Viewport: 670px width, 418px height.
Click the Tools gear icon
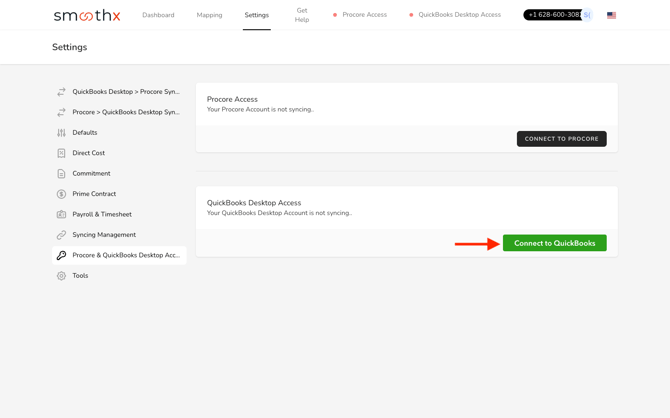(x=61, y=276)
